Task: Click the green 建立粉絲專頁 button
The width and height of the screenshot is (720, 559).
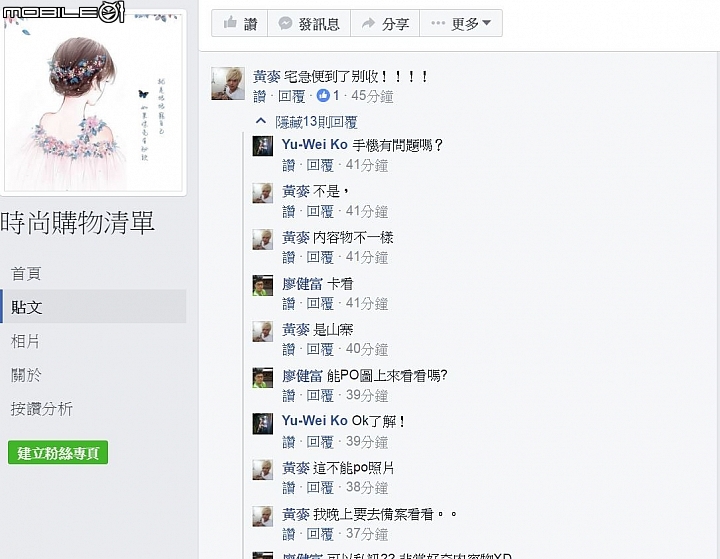Action: point(58,452)
